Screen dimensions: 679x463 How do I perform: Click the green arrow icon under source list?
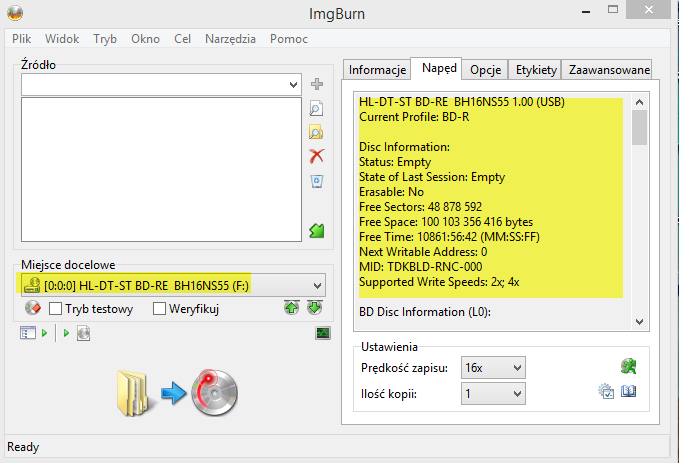(x=317, y=230)
